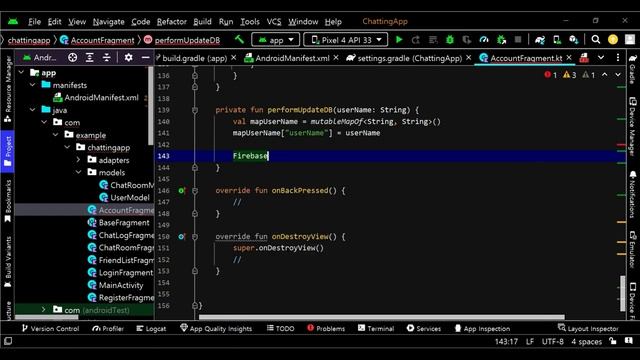Click override gutter icon on line 146
640x360 pixels.
[182, 191]
